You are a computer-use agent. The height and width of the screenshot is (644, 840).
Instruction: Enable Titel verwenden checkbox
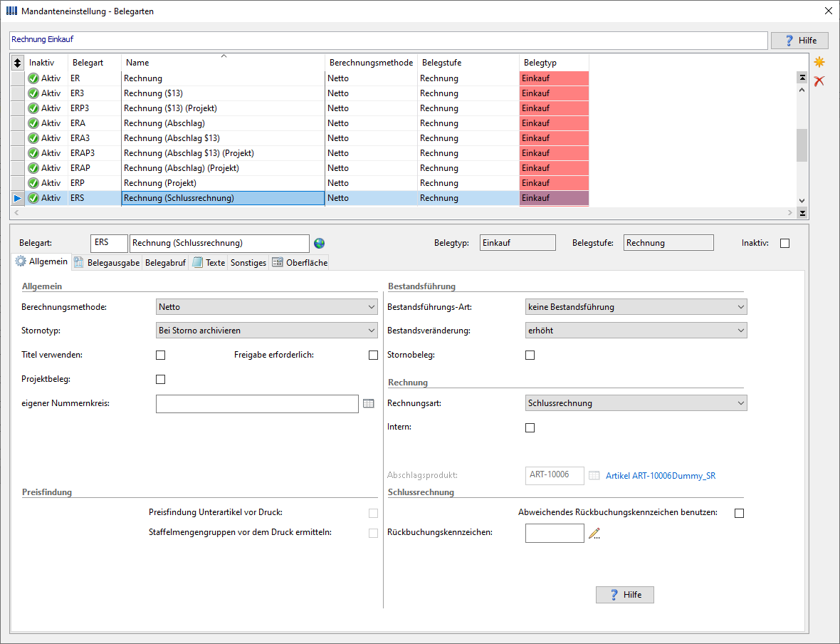(161, 355)
